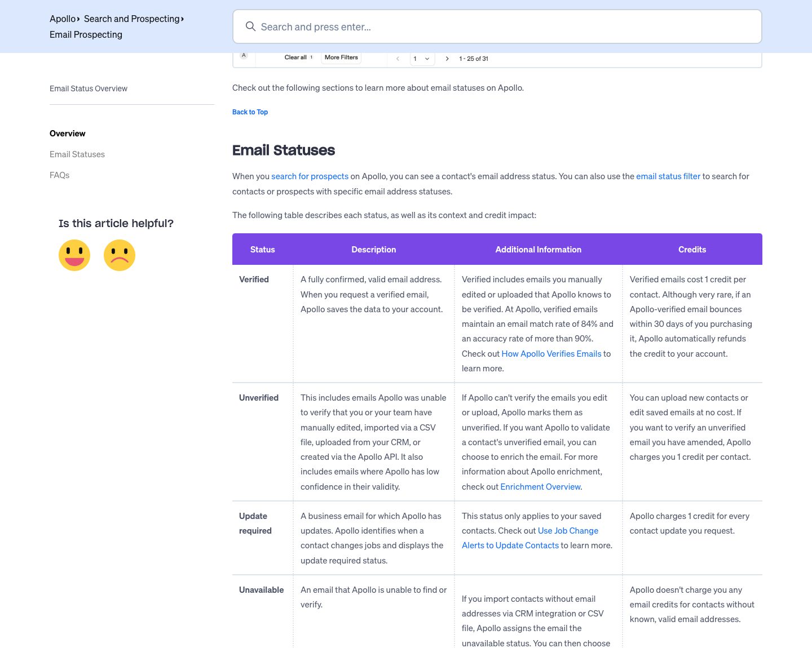812x648 pixels.
Task: Click the happy face helpful icon
Action: [74, 255]
